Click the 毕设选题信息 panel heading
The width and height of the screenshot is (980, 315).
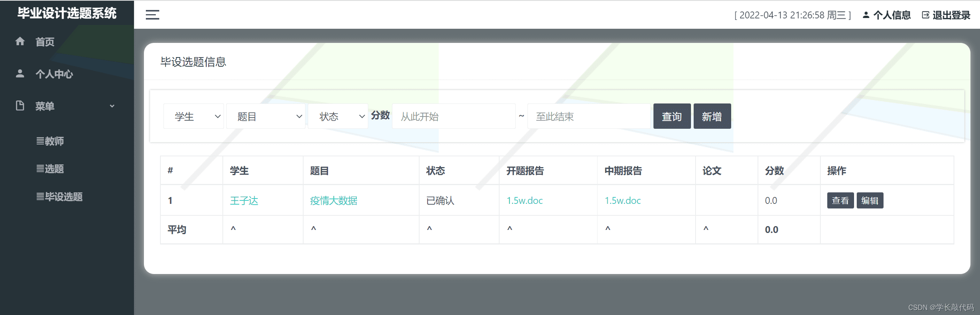tap(193, 62)
